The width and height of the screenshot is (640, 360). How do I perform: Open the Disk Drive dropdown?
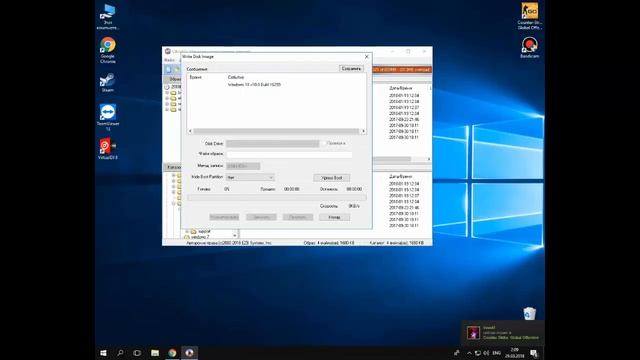(x=273, y=143)
